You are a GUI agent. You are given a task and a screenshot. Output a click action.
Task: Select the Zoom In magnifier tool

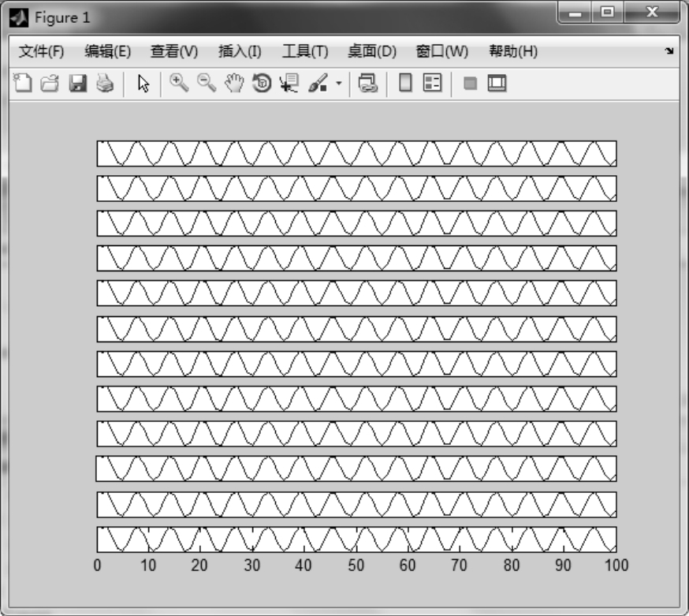[x=179, y=84]
